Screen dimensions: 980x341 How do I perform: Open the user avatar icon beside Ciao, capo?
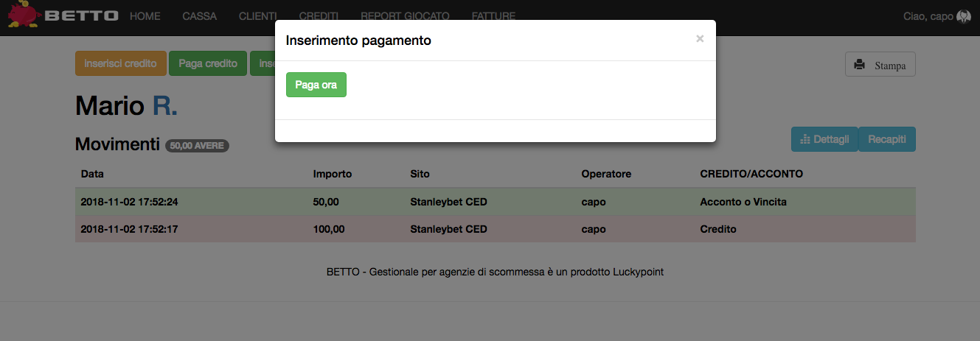point(963,16)
